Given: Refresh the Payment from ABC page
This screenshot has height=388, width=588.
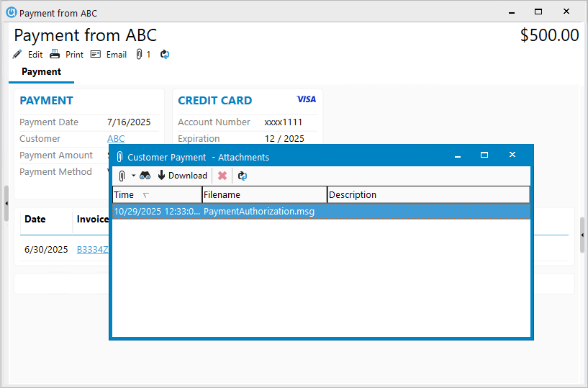Looking at the screenshot, I should [165, 55].
